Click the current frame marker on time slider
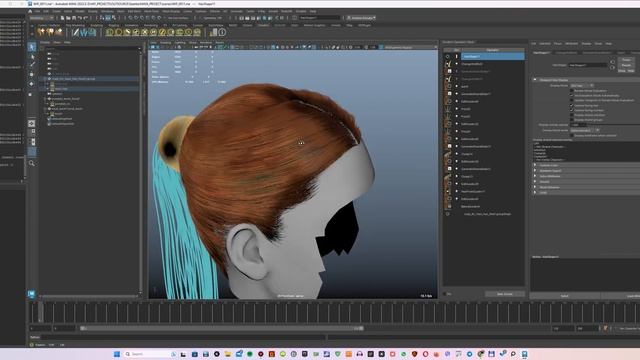Viewport: 640px width, 360px height. (x=41, y=313)
